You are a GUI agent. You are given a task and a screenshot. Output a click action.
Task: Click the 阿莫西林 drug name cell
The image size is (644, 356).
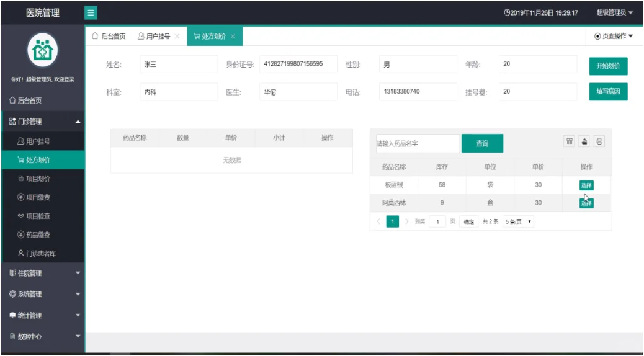click(394, 203)
